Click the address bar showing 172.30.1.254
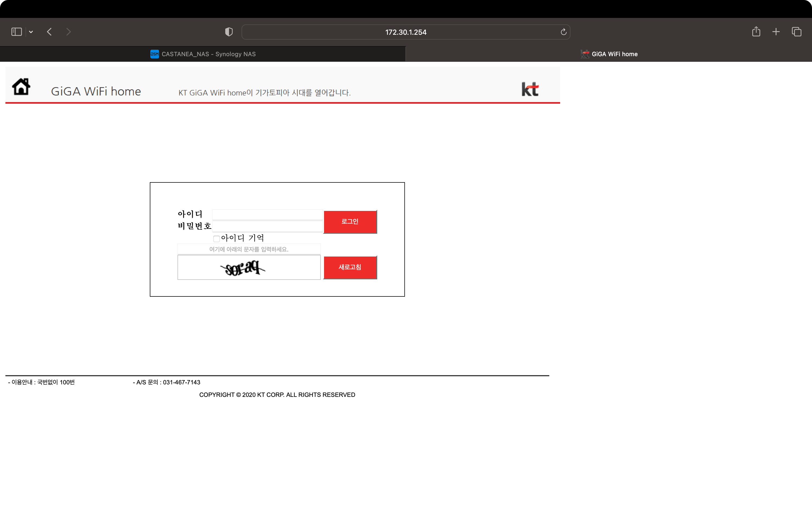Screen dimensions: 812x525 point(405,32)
